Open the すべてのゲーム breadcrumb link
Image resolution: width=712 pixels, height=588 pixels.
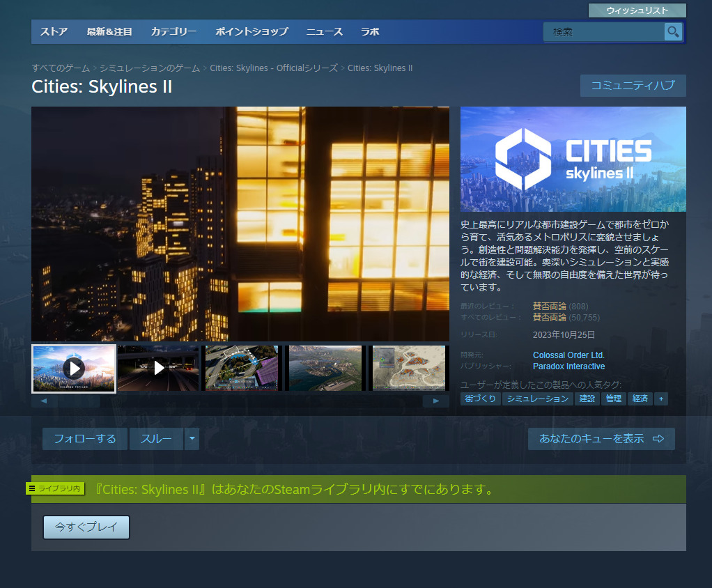61,68
